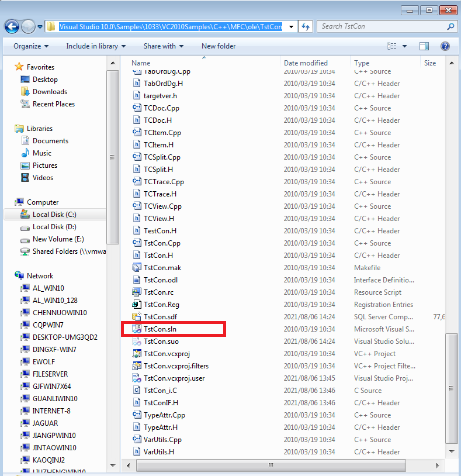Click the TstCon.Reg registry file icon
The height and width of the screenshot is (476, 461).
(137, 305)
